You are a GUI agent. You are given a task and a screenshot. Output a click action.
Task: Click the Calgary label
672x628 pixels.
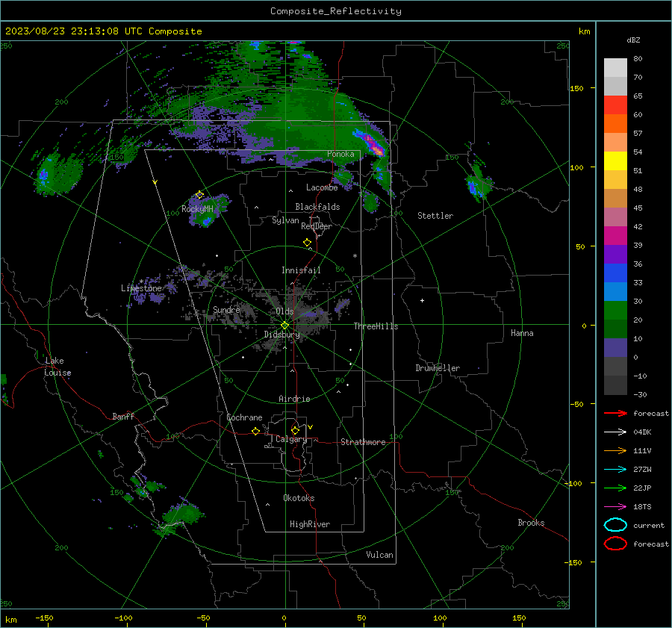point(291,439)
